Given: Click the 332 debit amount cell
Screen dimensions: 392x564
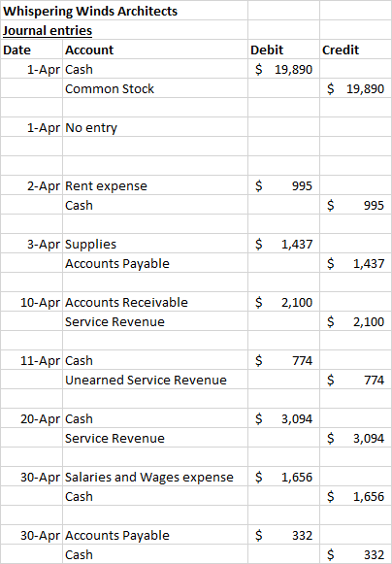Looking at the screenshot, I should tap(283, 535).
